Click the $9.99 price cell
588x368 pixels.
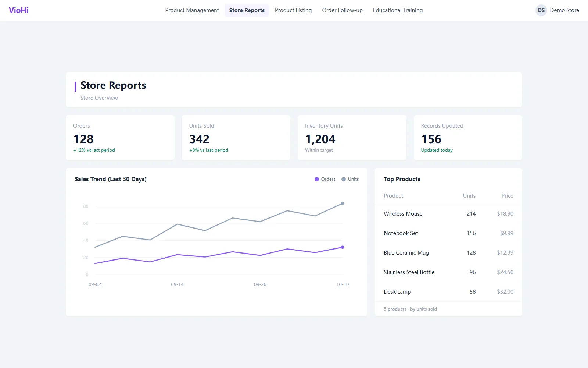tap(507, 233)
